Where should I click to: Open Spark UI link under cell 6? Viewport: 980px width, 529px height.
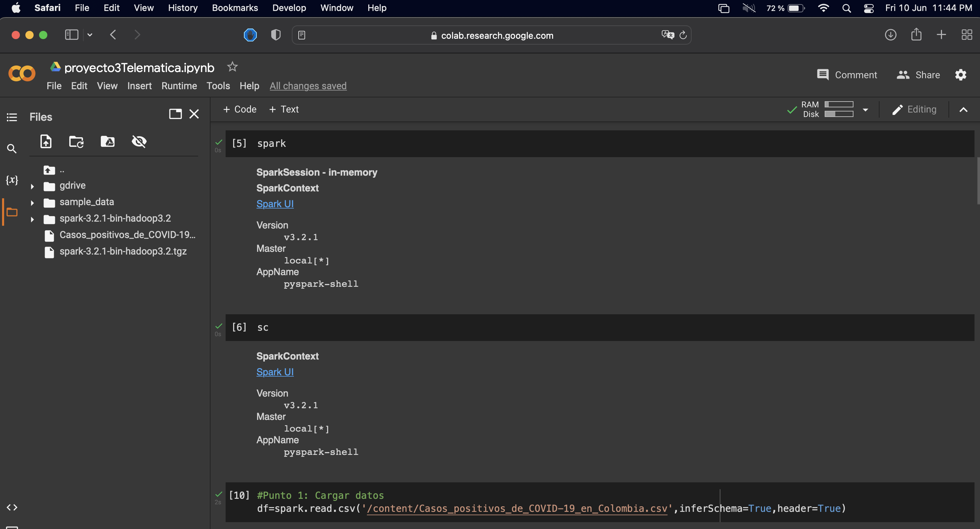click(x=275, y=372)
